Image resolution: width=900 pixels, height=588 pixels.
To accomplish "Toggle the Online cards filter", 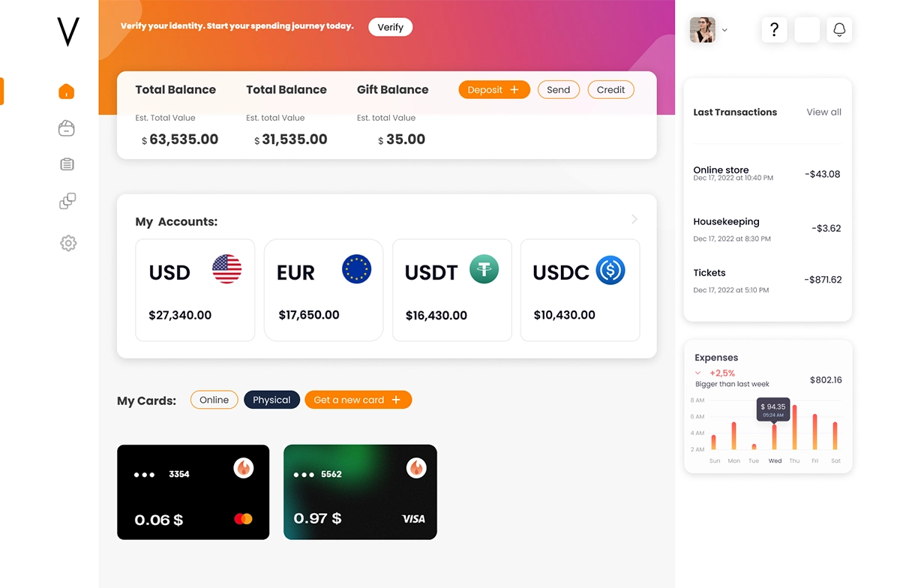I will click(214, 400).
